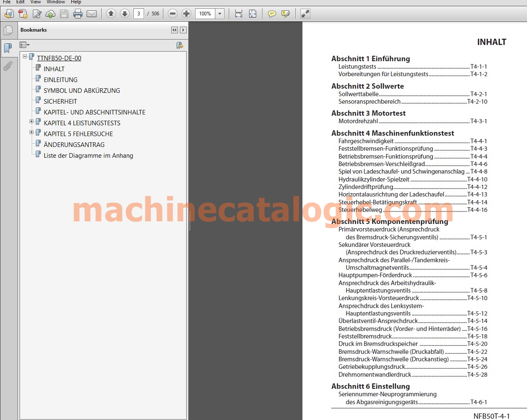
Task: Click the Sollwerttabelle contents entry
Action: pyautogui.click(x=412, y=94)
